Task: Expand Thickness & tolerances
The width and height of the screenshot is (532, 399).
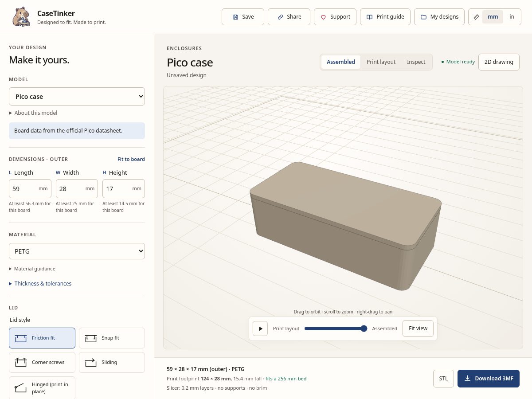Action: (x=40, y=283)
